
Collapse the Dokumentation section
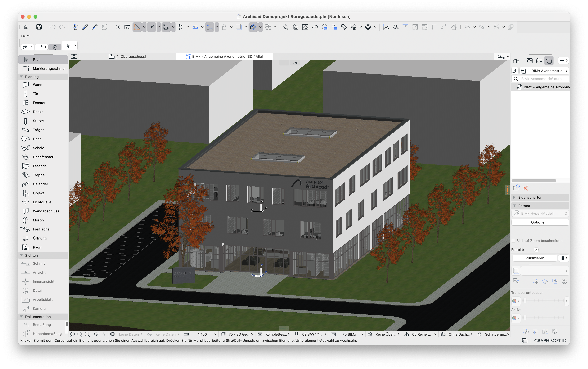click(x=21, y=317)
